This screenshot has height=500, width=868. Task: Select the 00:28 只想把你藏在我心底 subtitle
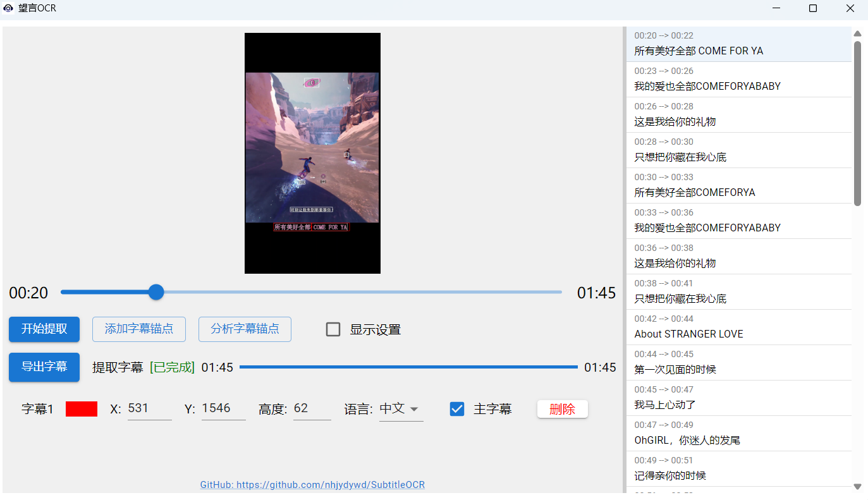click(x=738, y=150)
